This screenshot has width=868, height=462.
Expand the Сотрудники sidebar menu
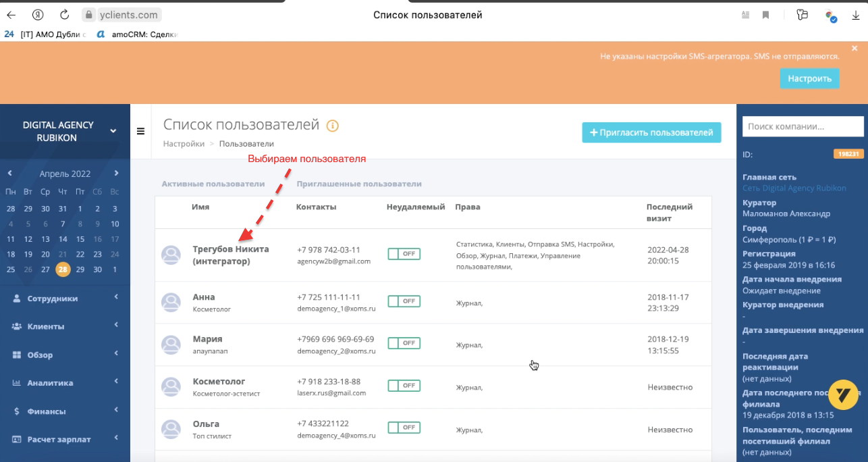tap(65, 298)
